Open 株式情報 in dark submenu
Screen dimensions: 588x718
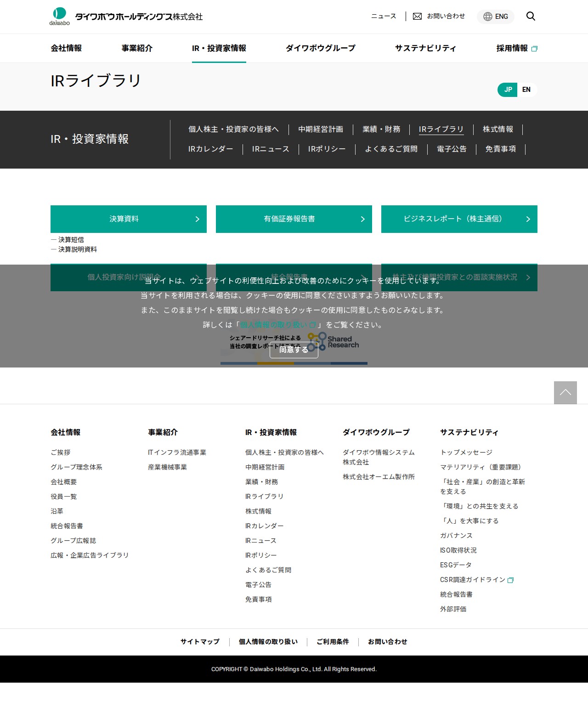pos(498,130)
